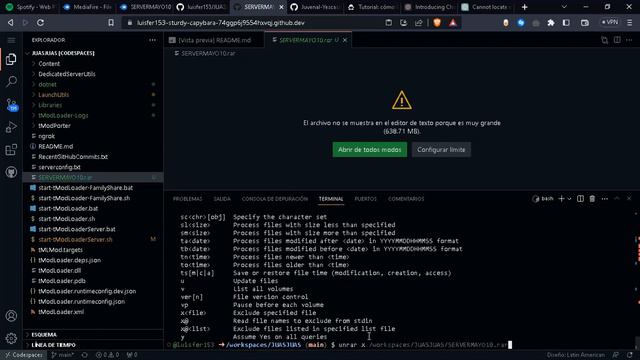Open notifications bell in status bar
The height and width of the screenshot is (360, 640).
[x=630, y=355]
